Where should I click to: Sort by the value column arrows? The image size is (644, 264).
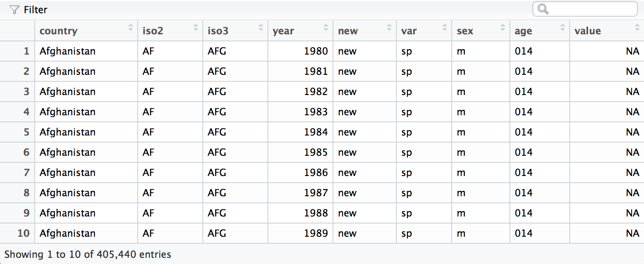(x=637, y=28)
